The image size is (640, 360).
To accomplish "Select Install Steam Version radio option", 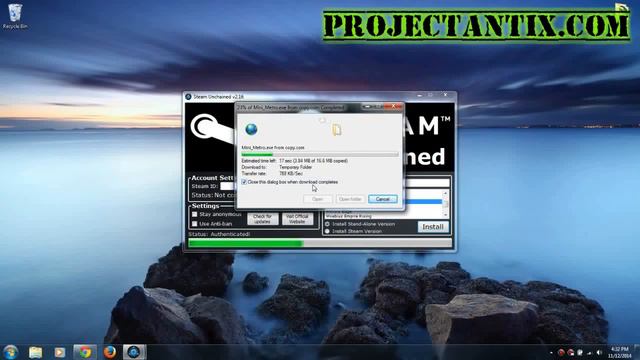I will (x=327, y=231).
